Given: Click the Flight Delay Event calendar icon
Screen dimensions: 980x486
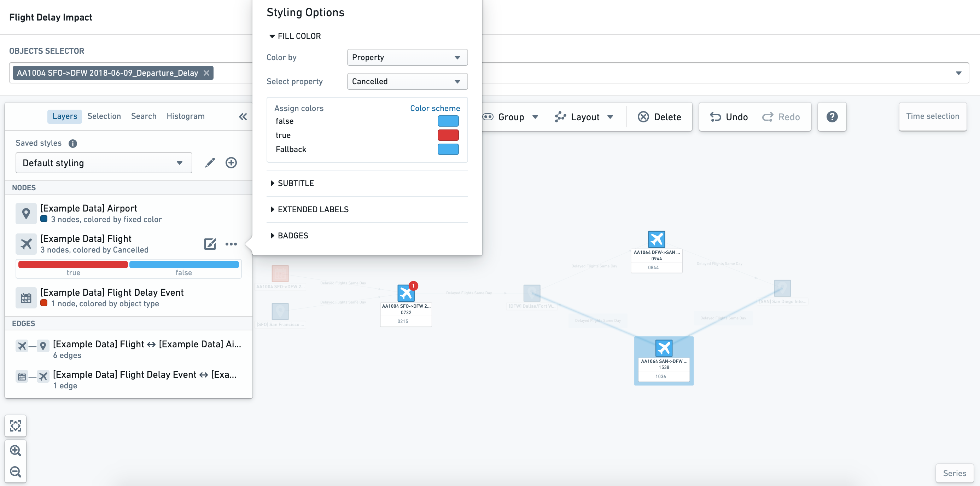Looking at the screenshot, I should point(26,297).
